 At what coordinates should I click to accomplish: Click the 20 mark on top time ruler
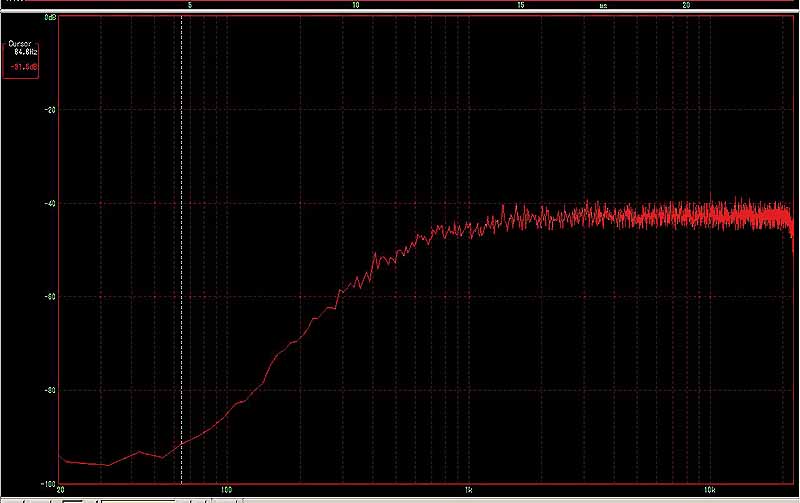coord(686,5)
